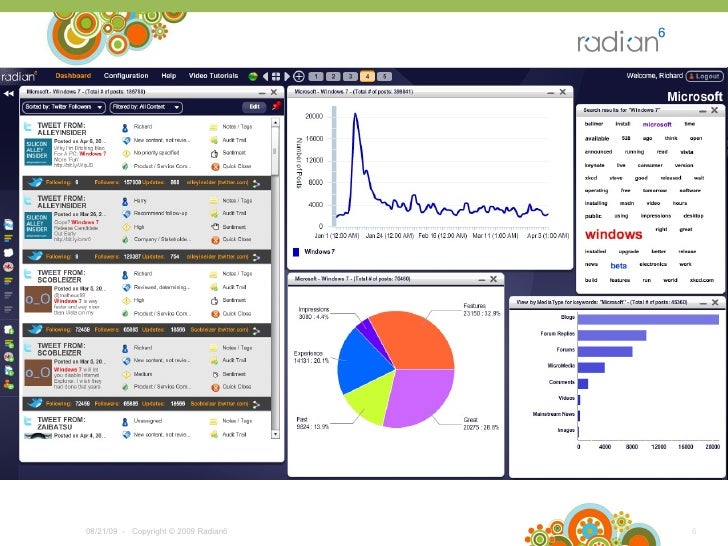Click 'microsoft' in the tag cloud
The image size is (728, 546).
pyautogui.click(x=657, y=124)
